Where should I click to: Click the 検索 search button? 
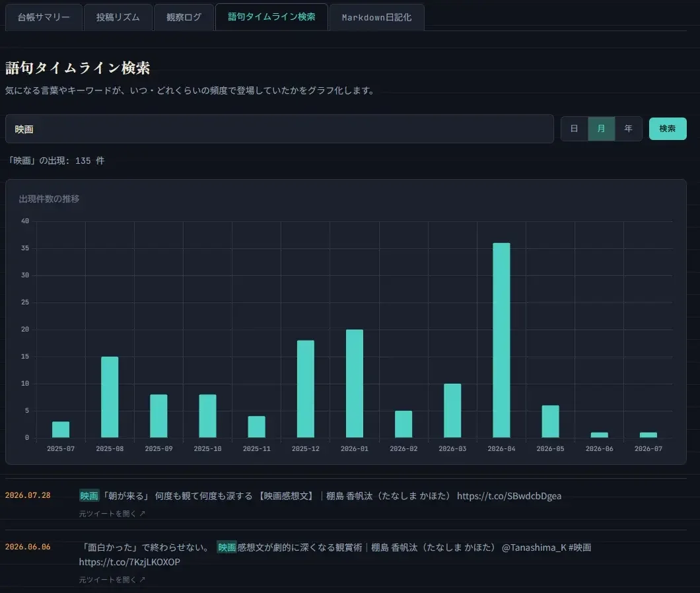(x=668, y=129)
